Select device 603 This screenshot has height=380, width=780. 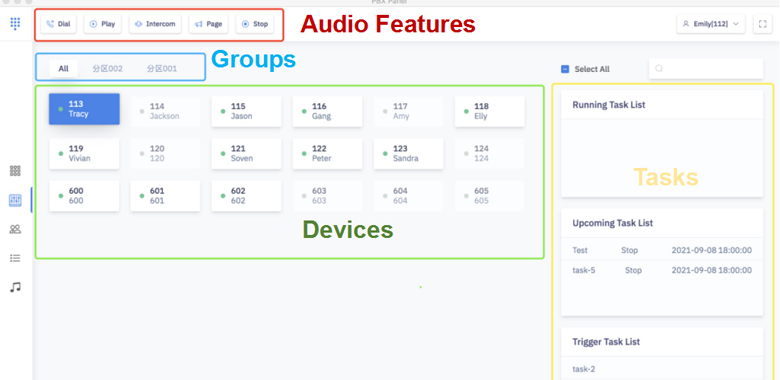tap(327, 196)
